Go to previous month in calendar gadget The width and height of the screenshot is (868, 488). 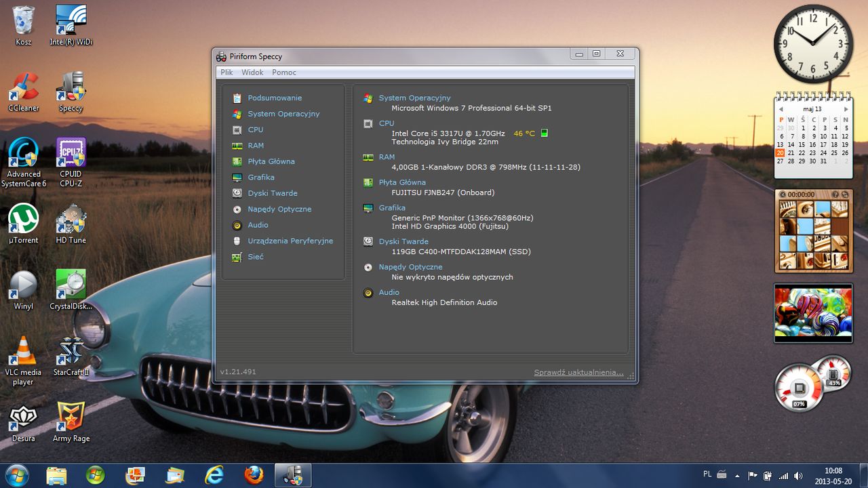coord(781,109)
